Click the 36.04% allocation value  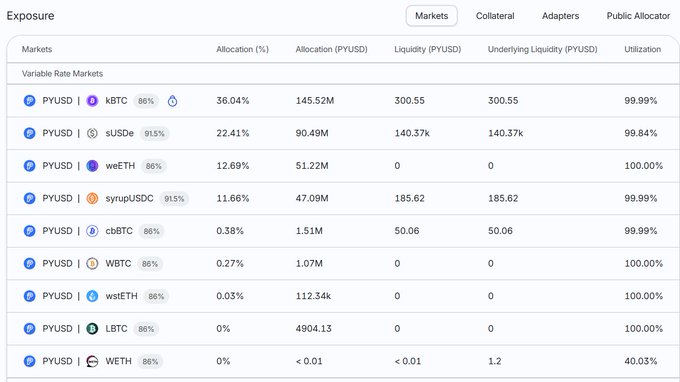[233, 101]
